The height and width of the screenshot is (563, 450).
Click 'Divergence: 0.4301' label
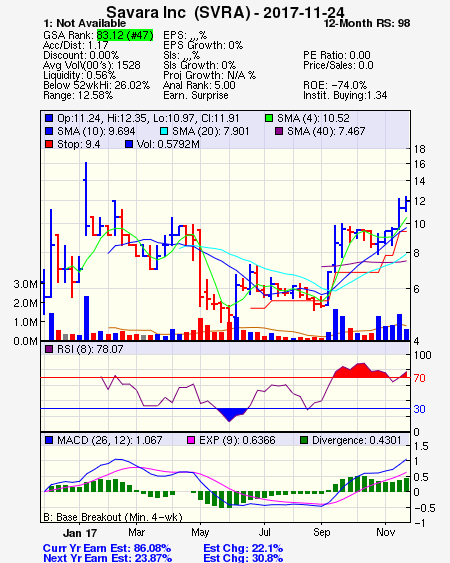(x=357, y=440)
